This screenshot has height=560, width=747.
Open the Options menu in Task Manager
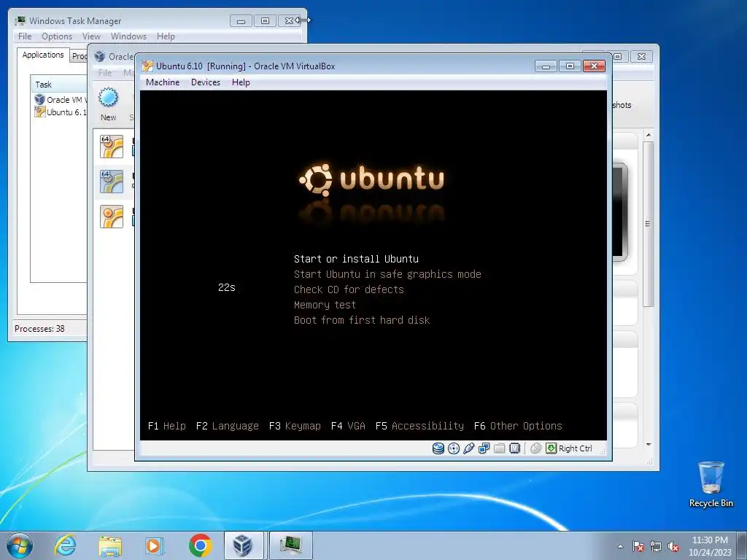coord(57,36)
